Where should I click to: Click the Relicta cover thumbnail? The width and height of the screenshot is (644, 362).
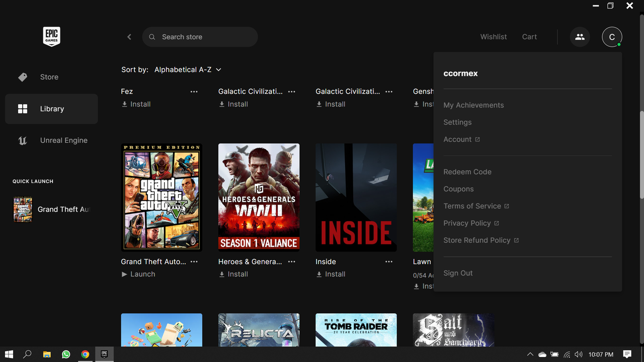click(259, 330)
